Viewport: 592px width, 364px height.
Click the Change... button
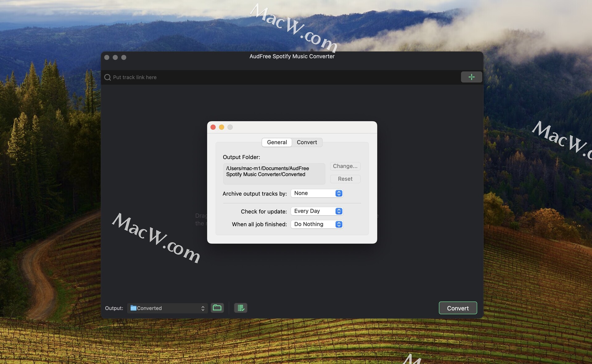tap(345, 166)
